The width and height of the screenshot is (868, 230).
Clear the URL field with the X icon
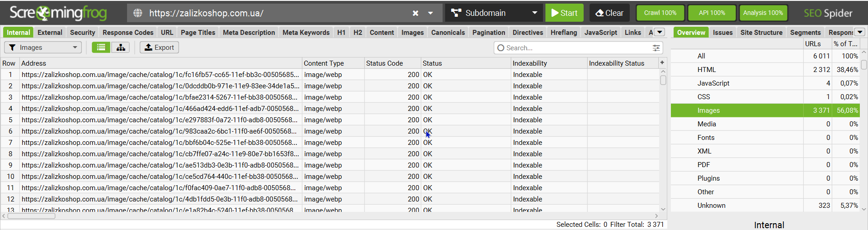[x=415, y=13]
